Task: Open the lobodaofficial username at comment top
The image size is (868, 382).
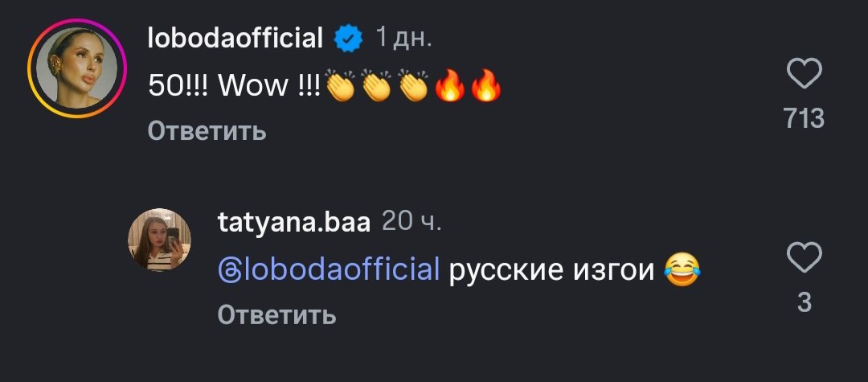Action: pos(235,38)
